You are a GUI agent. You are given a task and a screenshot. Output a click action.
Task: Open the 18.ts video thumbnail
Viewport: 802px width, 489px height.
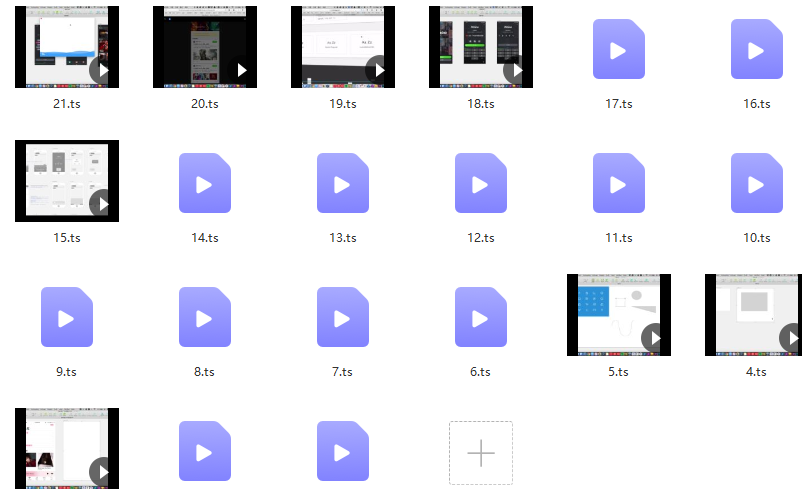point(480,47)
